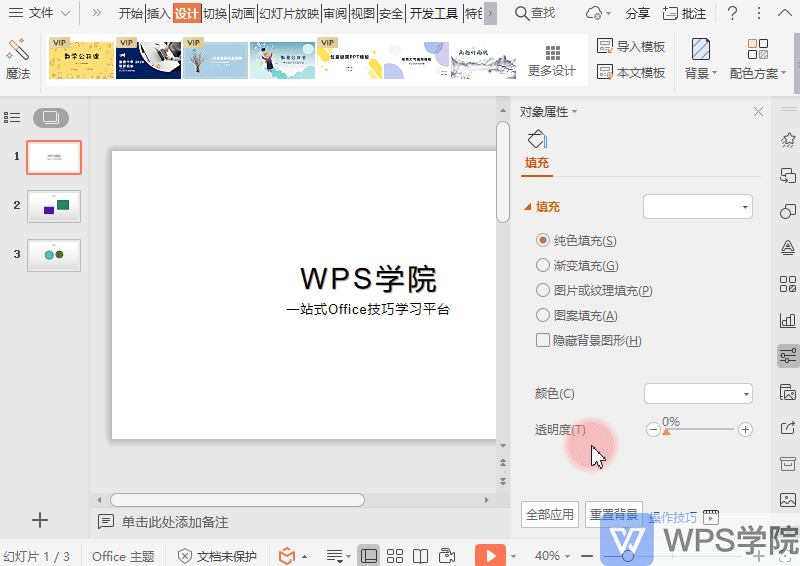Select slide 2 thumbnail
Image resolution: width=800 pixels, height=566 pixels.
tap(54, 206)
